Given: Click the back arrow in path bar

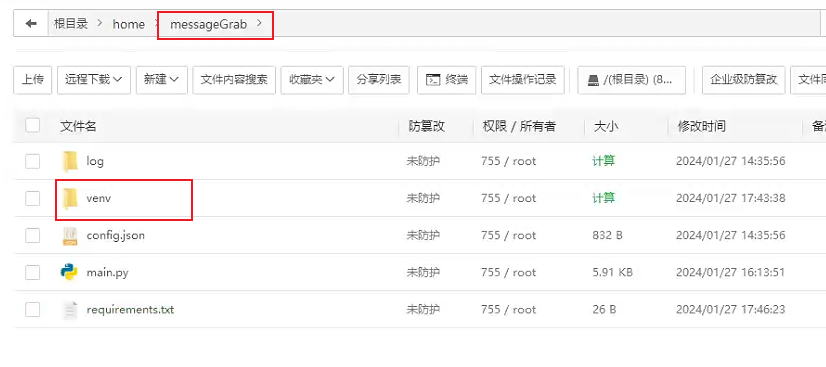Looking at the screenshot, I should (x=31, y=24).
